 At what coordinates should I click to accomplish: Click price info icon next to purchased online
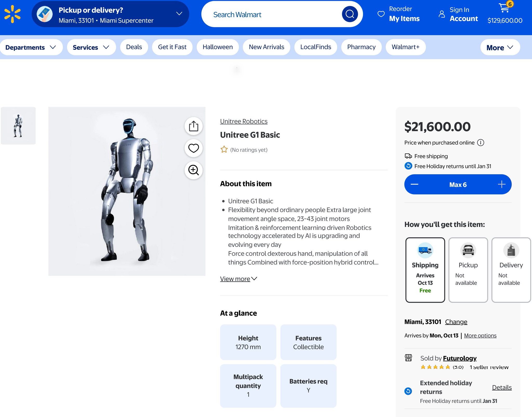click(x=481, y=143)
